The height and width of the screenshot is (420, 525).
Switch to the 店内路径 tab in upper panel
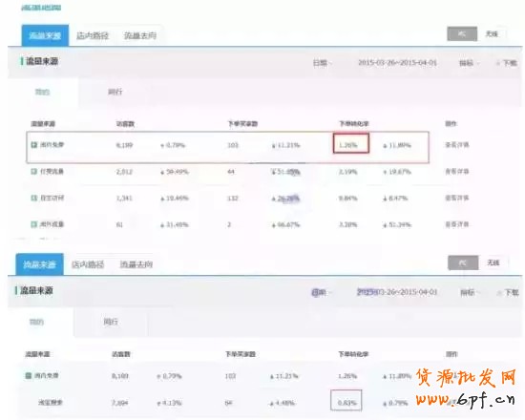(x=93, y=35)
